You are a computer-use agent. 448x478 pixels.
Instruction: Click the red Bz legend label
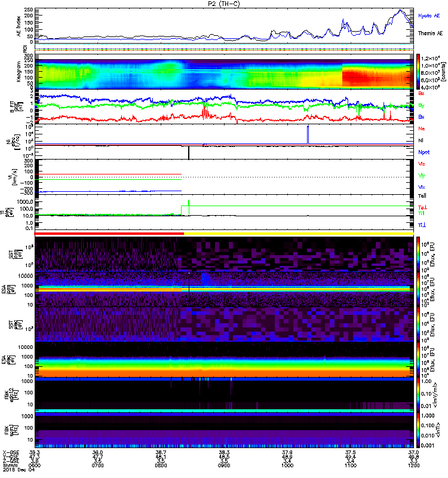click(x=422, y=94)
